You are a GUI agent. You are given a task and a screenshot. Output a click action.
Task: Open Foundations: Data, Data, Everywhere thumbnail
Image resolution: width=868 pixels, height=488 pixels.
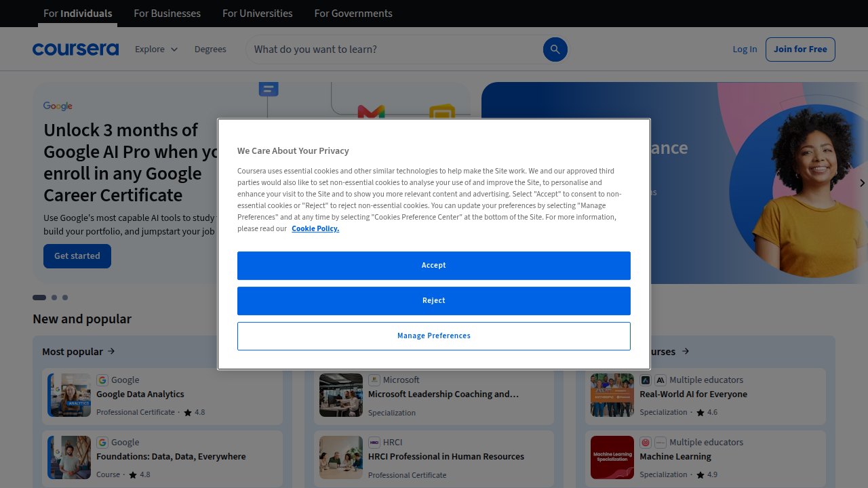pyautogui.click(x=69, y=457)
